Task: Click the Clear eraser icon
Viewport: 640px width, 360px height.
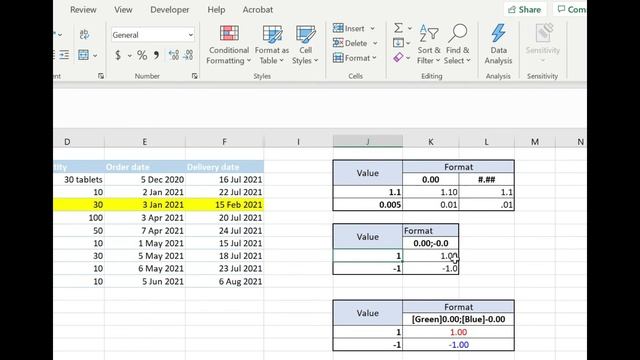Action: (x=398, y=58)
